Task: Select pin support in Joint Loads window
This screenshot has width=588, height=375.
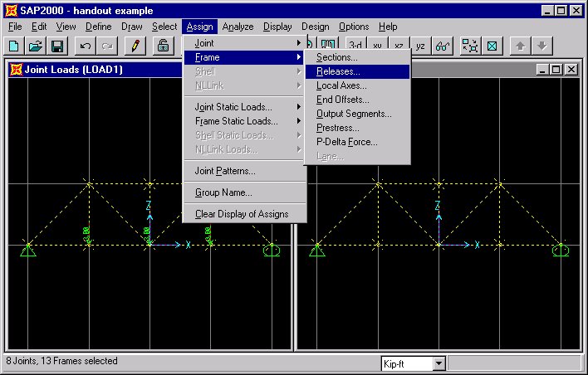Action: pos(28,251)
